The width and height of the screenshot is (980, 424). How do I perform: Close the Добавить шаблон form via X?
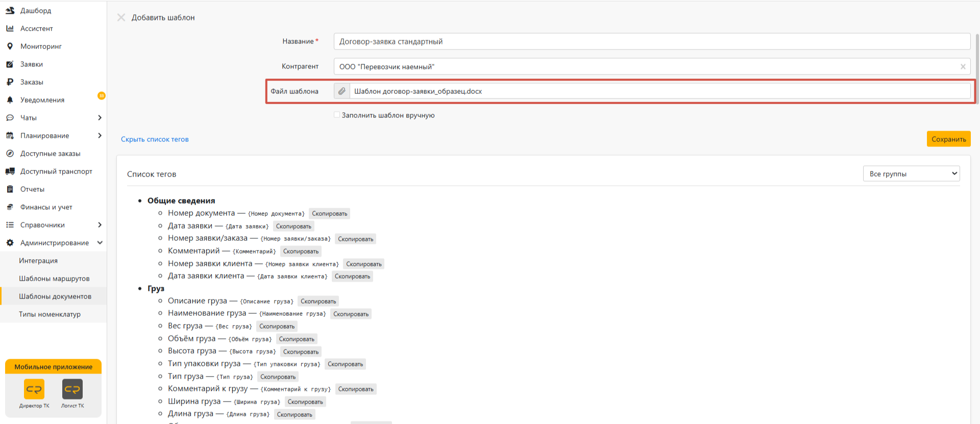click(x=121, y=17)
